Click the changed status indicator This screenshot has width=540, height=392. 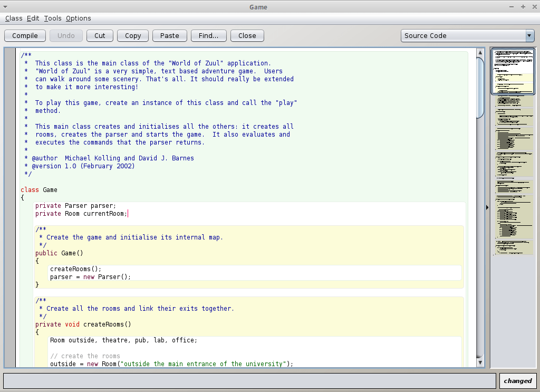(517, 380)
